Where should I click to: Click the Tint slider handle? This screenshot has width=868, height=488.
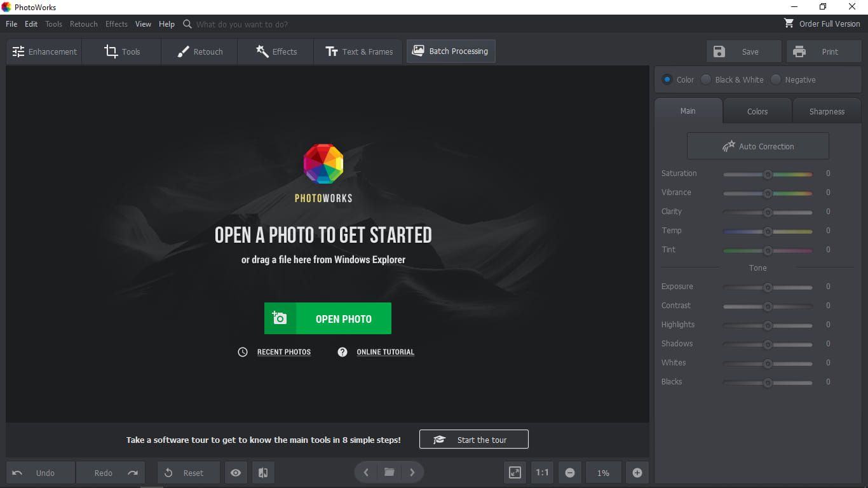pyautogui.click(x=768, y=250)
